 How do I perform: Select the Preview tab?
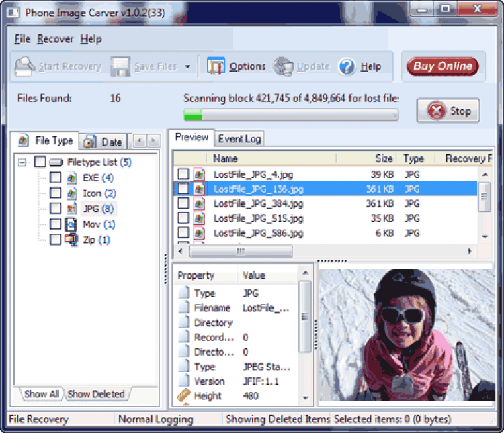(x=192, y=138)
